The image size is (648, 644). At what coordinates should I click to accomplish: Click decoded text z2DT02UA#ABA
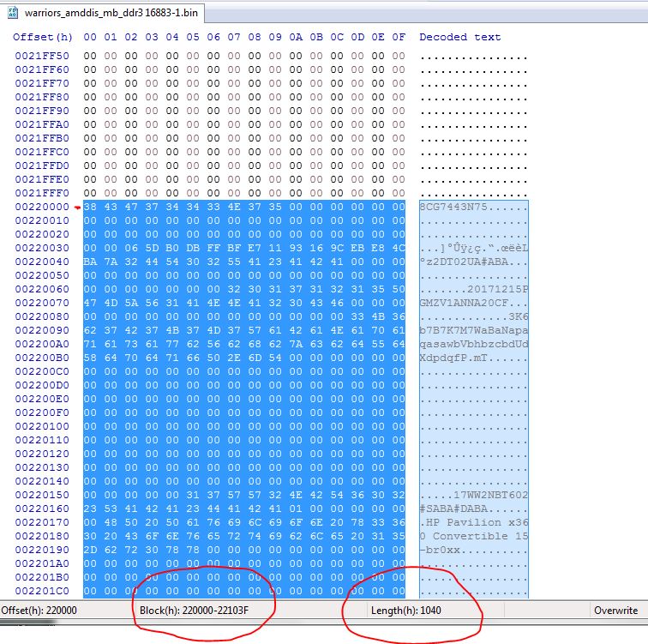[467, 262]
